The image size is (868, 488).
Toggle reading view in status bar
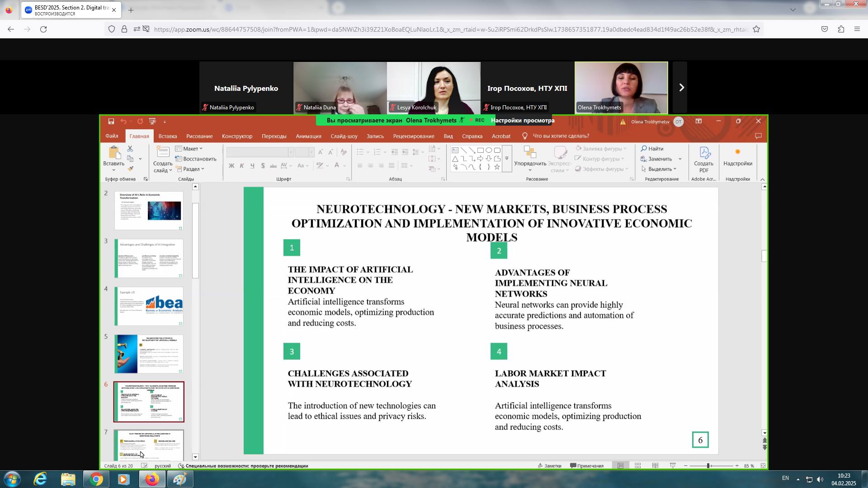click(x=655, y=466)
